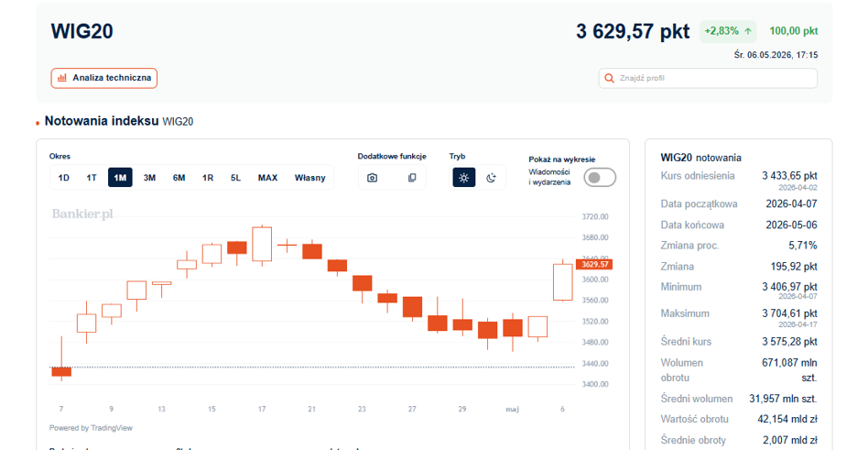This screenshot has height=450, width=868.
Task: Toggle Wiadomości i wydarzenia switch
Action: tap(600, 177)
